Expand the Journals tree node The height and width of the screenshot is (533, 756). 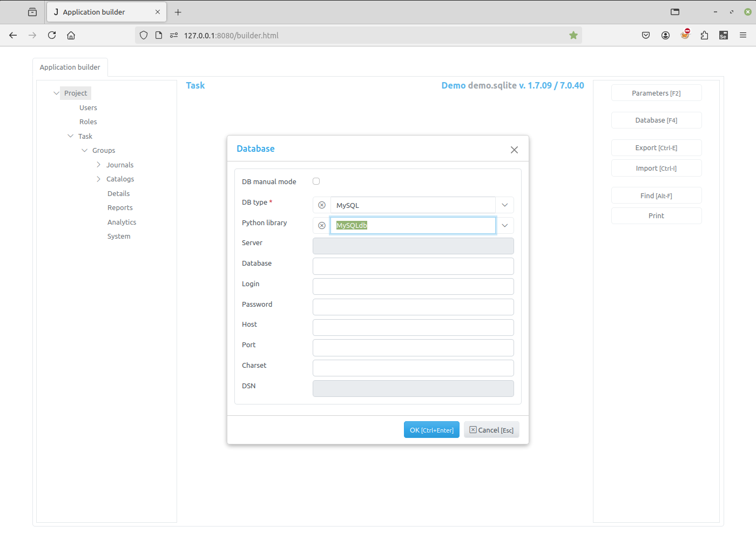click(99, 165)
